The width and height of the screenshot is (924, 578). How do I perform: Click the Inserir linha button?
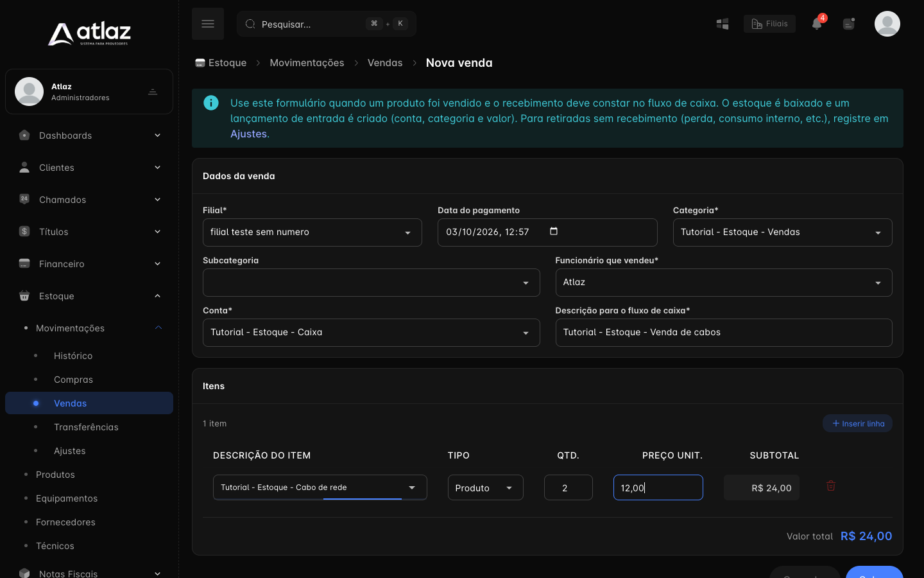point(857,423)
